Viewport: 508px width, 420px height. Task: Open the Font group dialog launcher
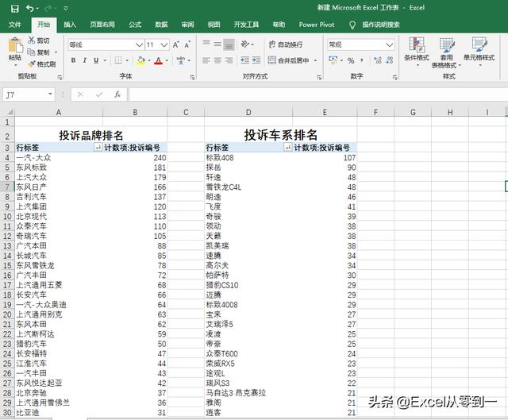point(192,77)
